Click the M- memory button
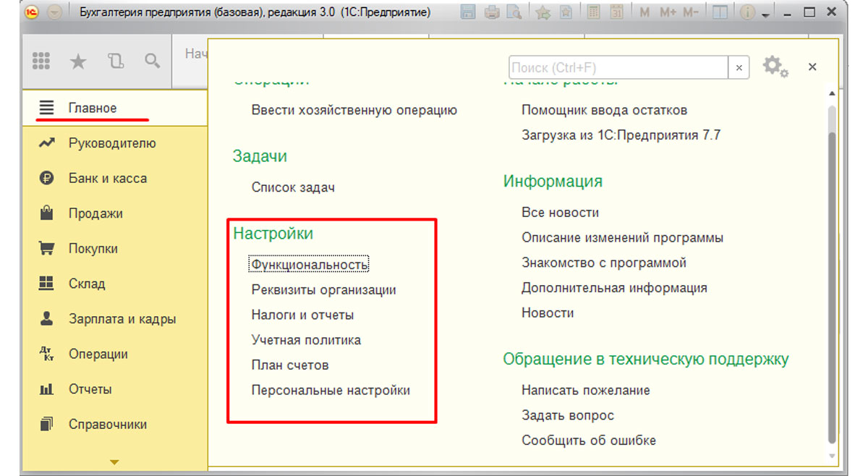The image size is (868, 476). 691,12
